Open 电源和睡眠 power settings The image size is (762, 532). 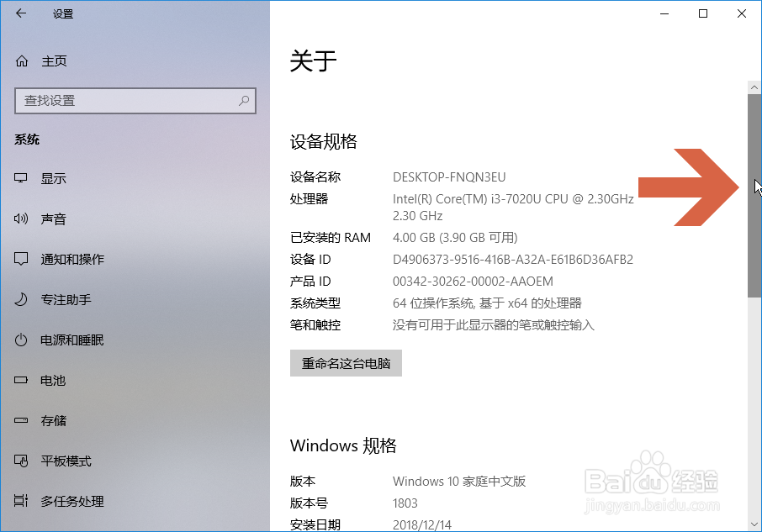pos(74,340)
